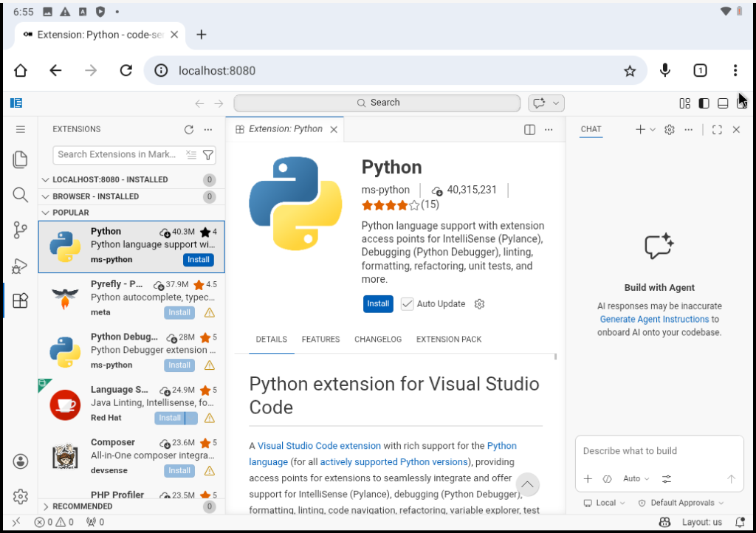The image size is (756, 533).
Task: Bookmark this page with the star
Action: [630, 71]
